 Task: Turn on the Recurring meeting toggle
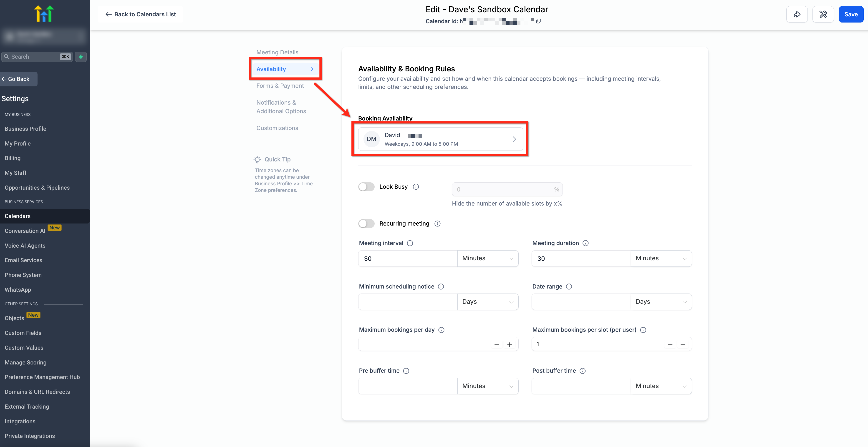366,224
